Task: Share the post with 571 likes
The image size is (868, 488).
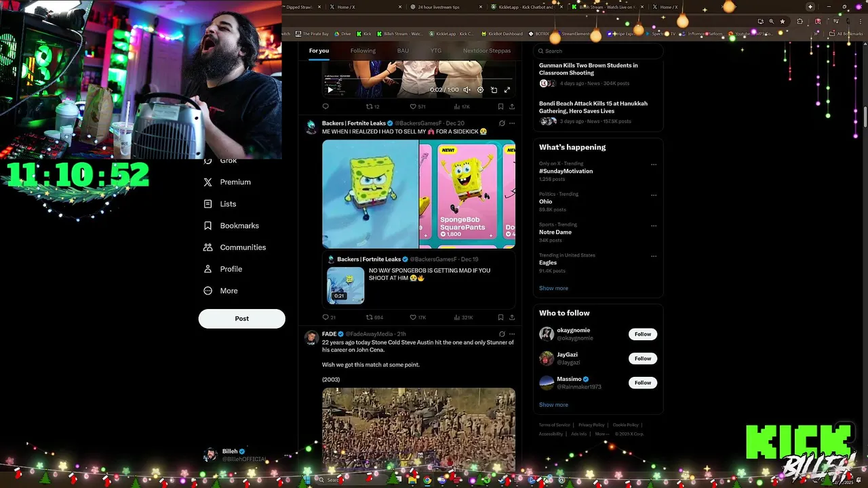Action: point(512,106)
